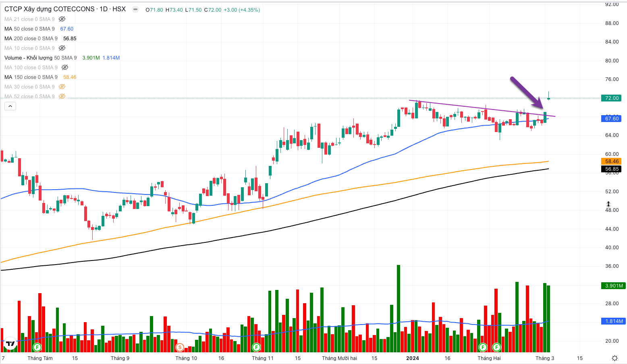The image size is (627, 364).
Task: Click the green 3.901M volume legend value
Action: (x=91, y=58)
